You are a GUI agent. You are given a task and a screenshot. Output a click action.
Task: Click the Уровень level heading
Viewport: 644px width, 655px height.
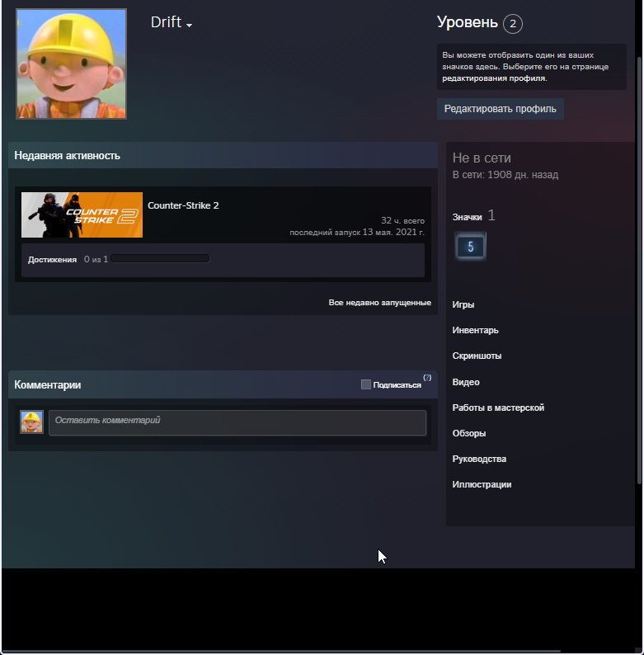click(468, 22)
